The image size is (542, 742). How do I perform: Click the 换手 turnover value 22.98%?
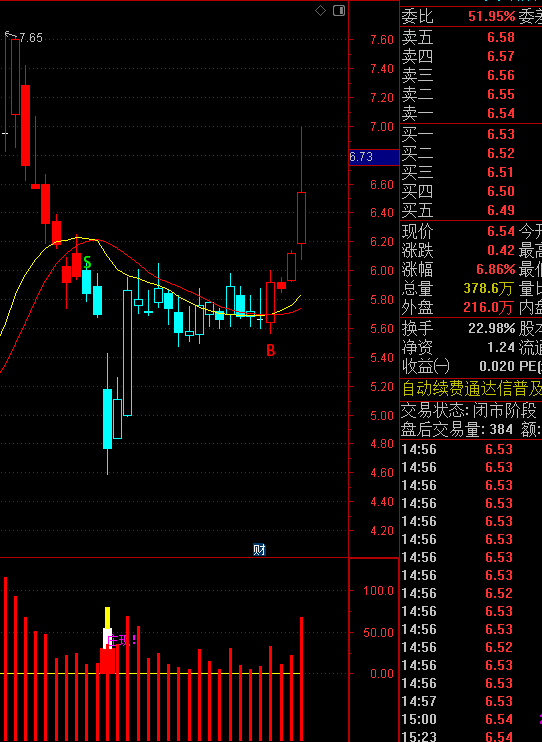point(491,328)
